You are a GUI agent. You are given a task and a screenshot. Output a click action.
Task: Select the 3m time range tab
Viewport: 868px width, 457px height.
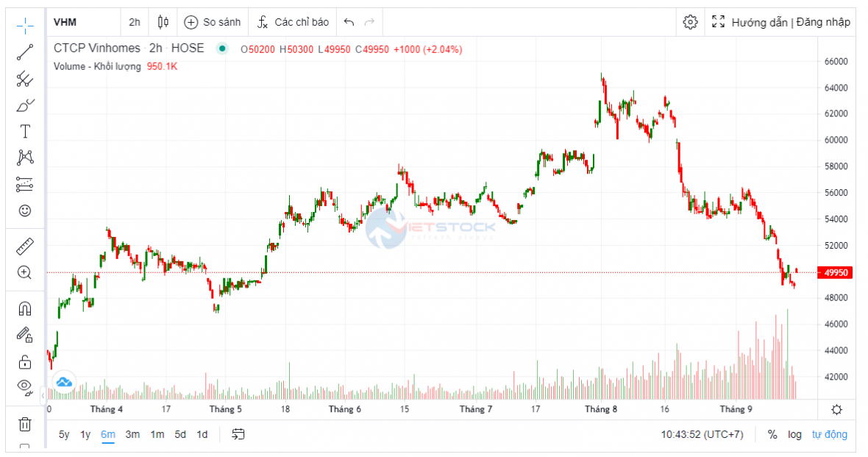132,434
